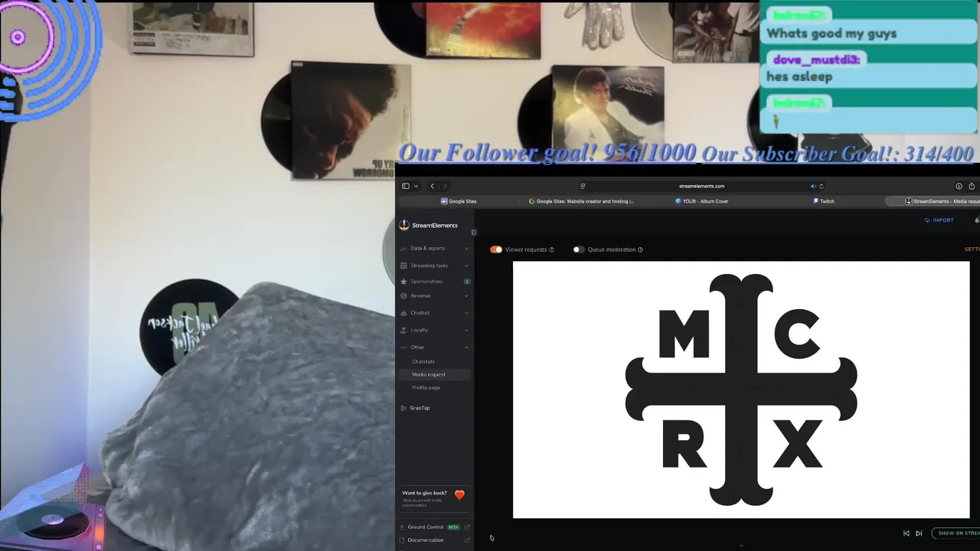Expand the Loyalty menu

coord(434,330)
